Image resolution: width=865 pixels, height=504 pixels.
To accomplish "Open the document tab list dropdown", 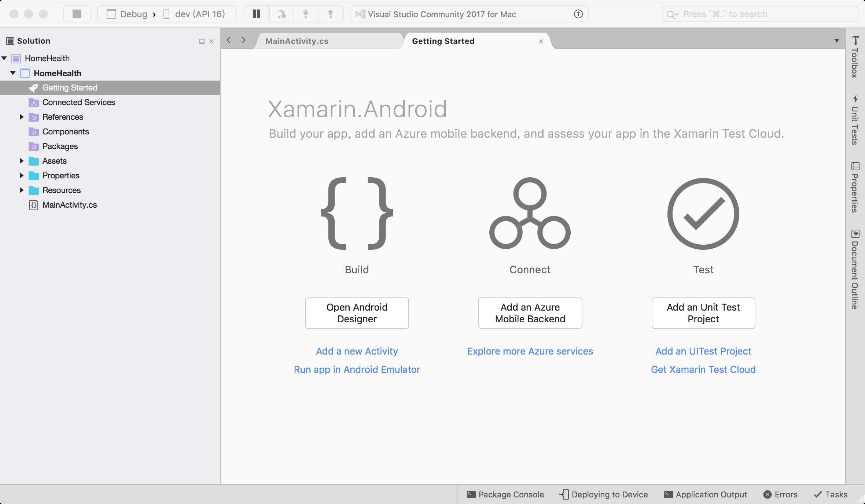I will pos(836,41).
